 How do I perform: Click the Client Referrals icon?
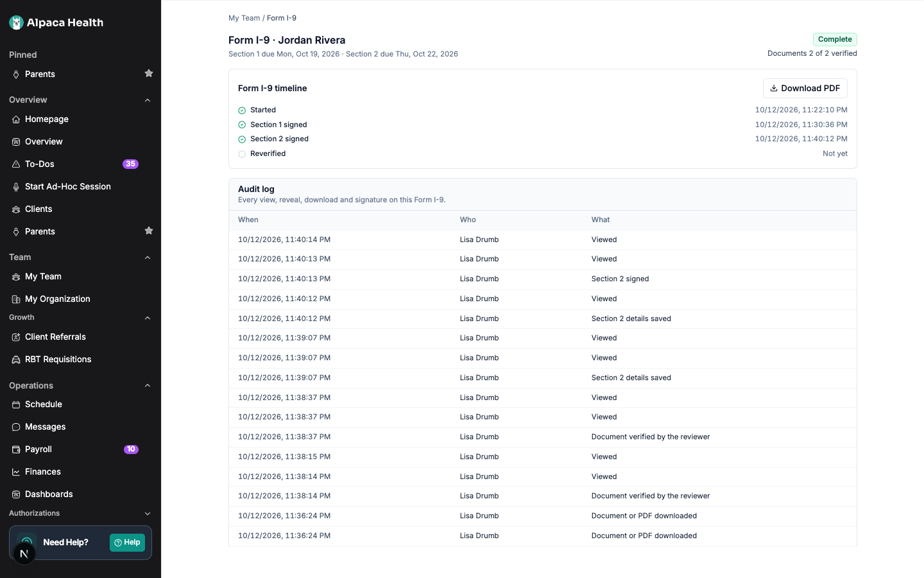pyautogui.click(x=16, y=337)
